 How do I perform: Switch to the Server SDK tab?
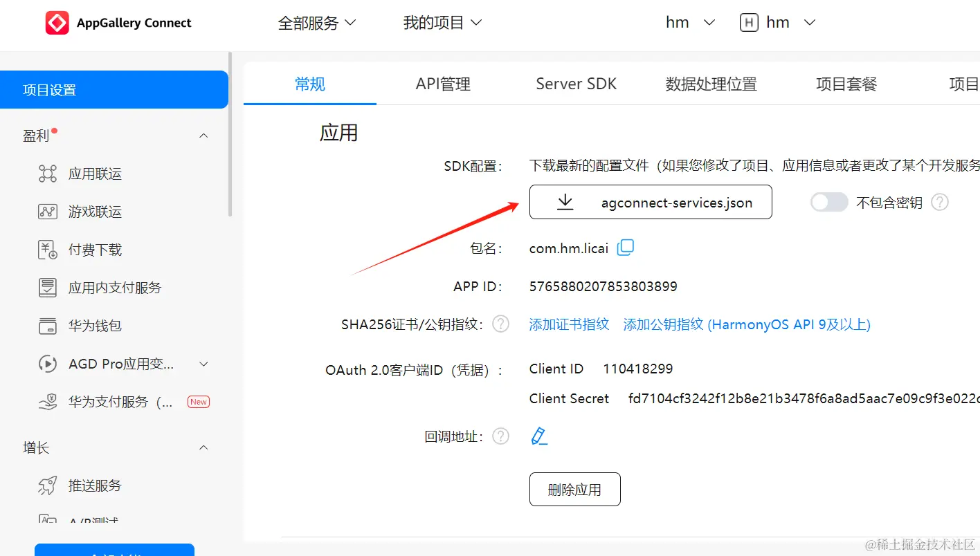coord(577,84)
